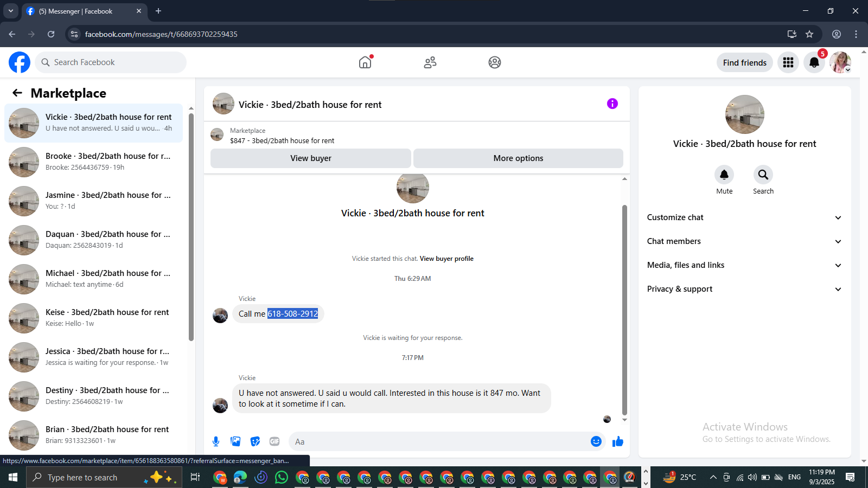Bookmark this page with the star icon
This screenshot has height=488, width=868.
tap(809, 34)
